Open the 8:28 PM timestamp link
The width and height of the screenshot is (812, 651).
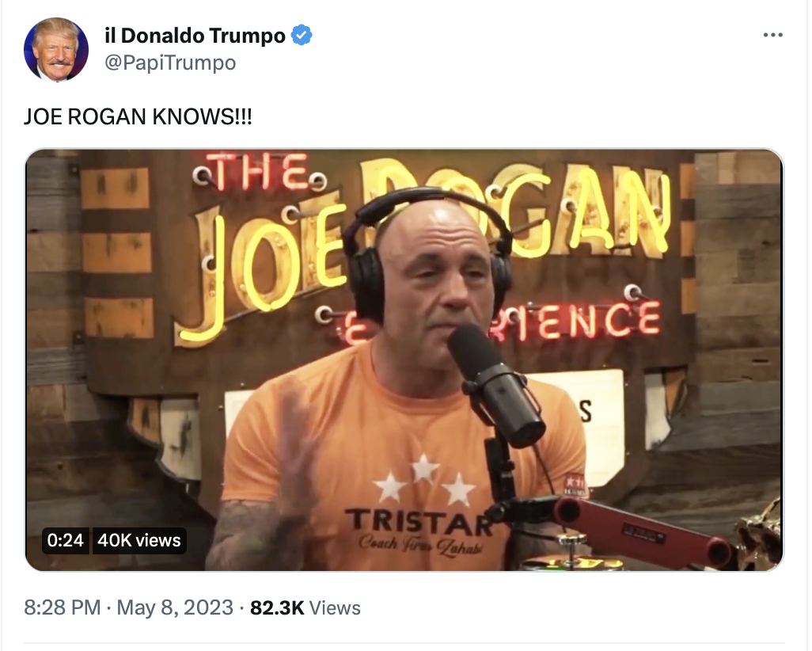63,607
